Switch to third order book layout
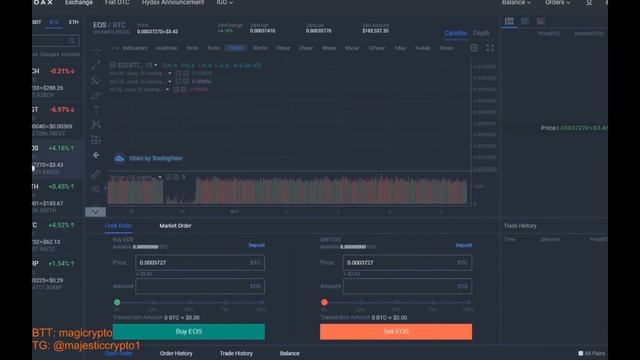 coord(541,21)
